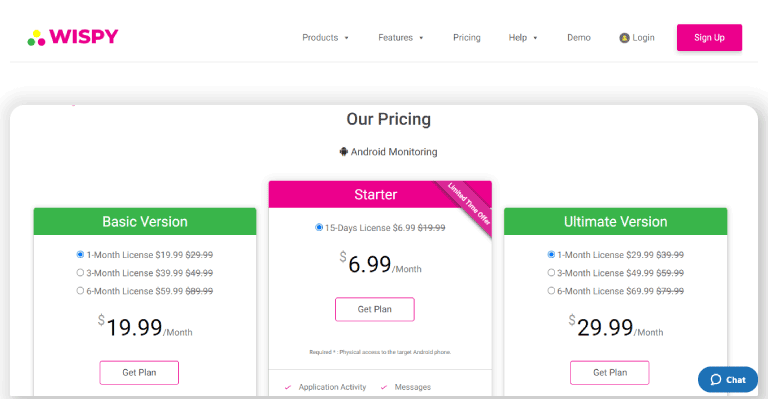Viewport: 768px width, 399px height.
Task: Get Plan for the Ultimate Version
Action: click(x=610, y=373)
